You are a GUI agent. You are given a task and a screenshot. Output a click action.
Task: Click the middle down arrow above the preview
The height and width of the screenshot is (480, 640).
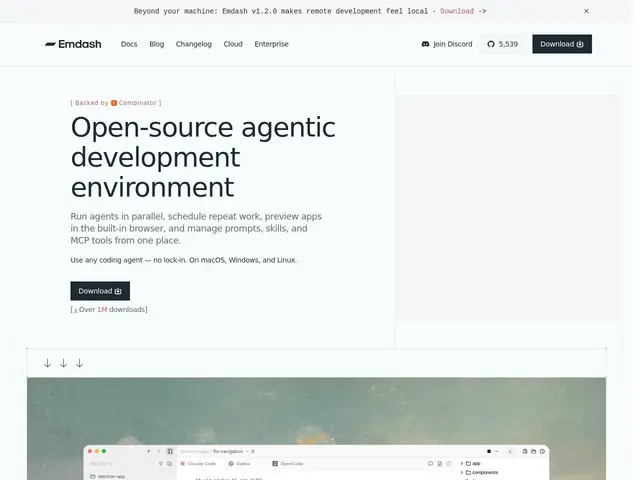63,363
